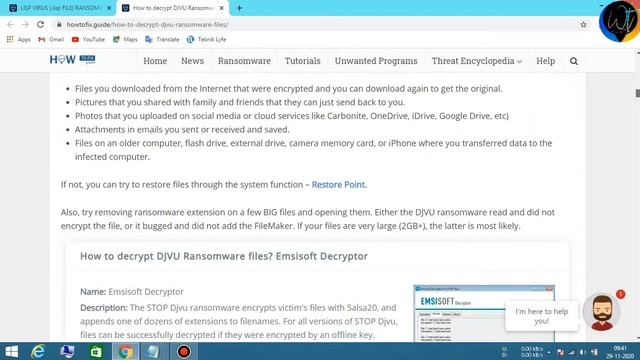Open a new tab with plus button
Image resolution: width=640 pixels, height=360 pixels.
click(x=239, y=8)
